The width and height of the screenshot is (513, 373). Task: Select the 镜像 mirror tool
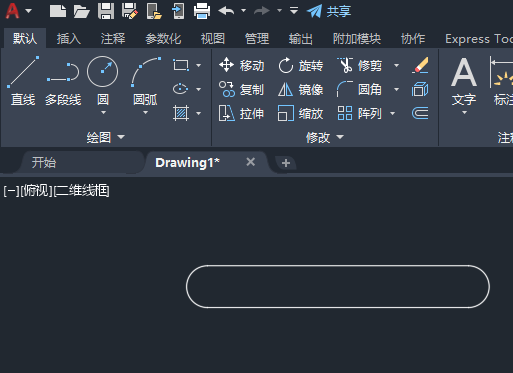coord(301,89)
